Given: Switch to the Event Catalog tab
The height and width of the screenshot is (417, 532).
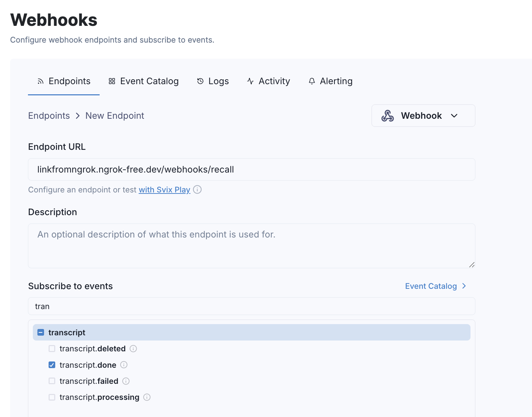Looking at the screenshot, I should (x=143, y=81).
